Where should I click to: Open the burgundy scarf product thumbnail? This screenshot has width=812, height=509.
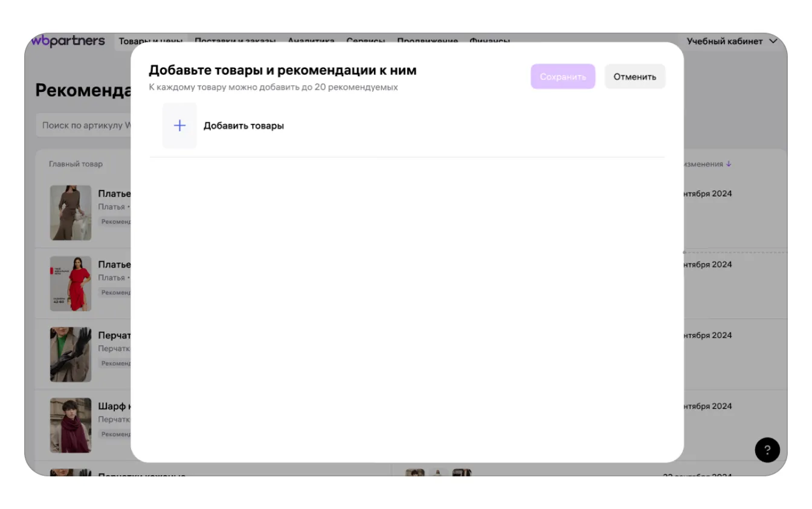[71, 425]
